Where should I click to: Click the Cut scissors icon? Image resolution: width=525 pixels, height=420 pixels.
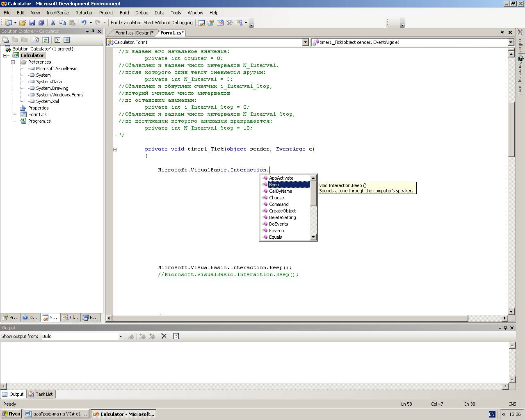tap(53, 23)
